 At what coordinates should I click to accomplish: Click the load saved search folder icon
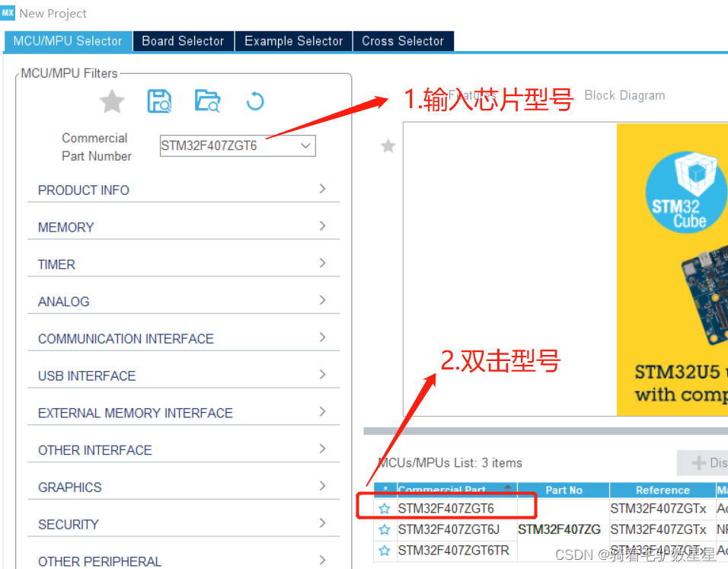point(207,101)
